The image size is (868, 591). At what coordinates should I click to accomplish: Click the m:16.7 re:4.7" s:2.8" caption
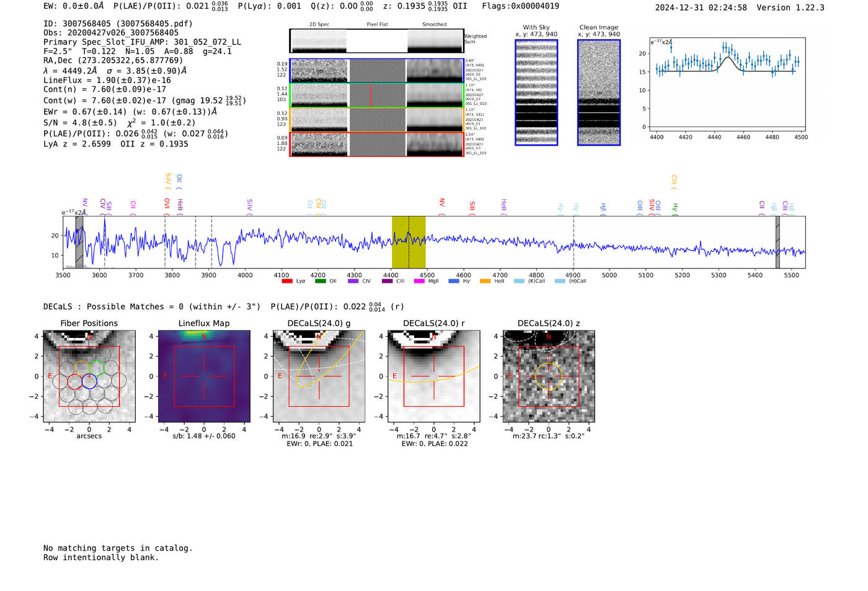(433, 436)
